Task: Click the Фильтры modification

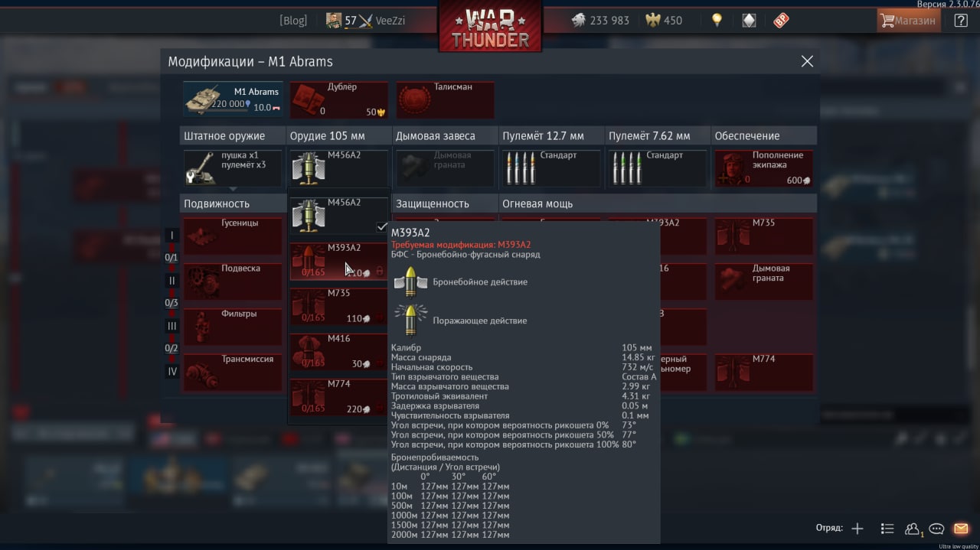Action: pos(233,326)
